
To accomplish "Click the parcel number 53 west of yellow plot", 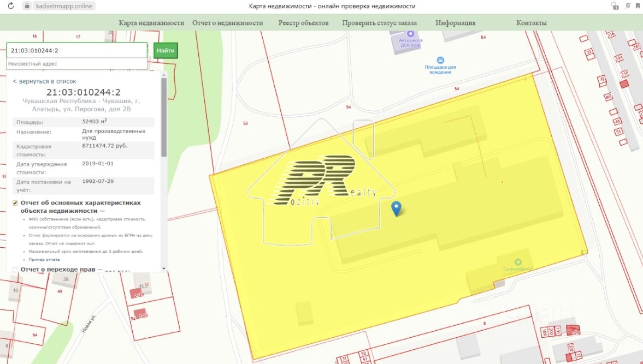I will 245,123.
